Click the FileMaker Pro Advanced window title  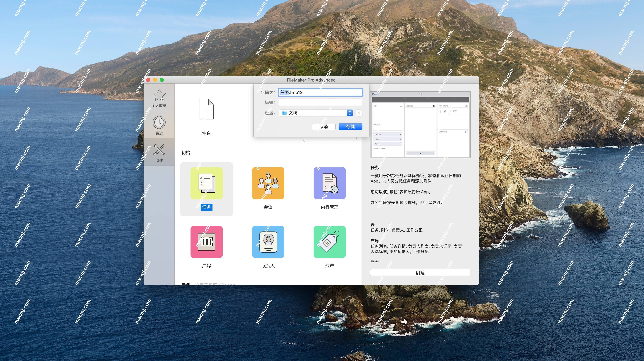pos(311,80)
